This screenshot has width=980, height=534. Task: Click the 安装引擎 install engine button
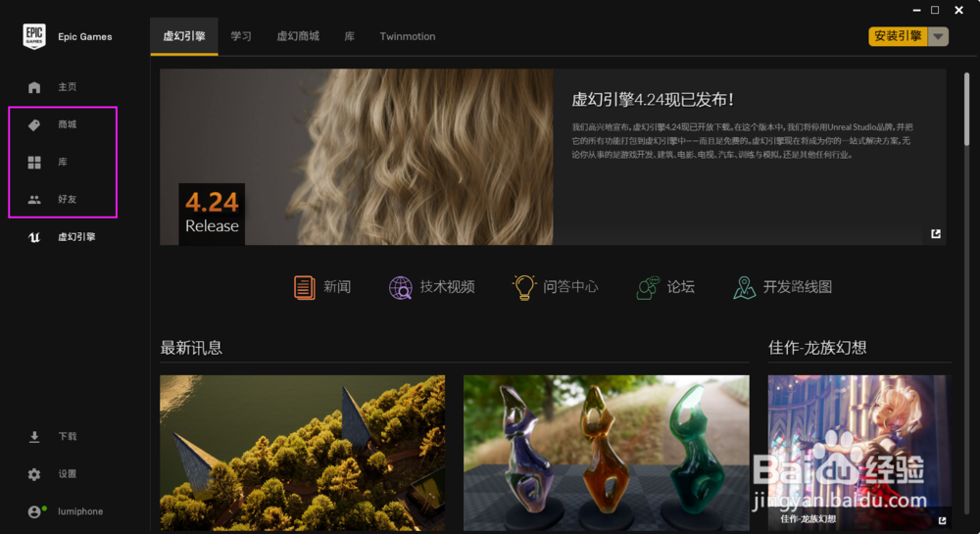click(898, 36)
